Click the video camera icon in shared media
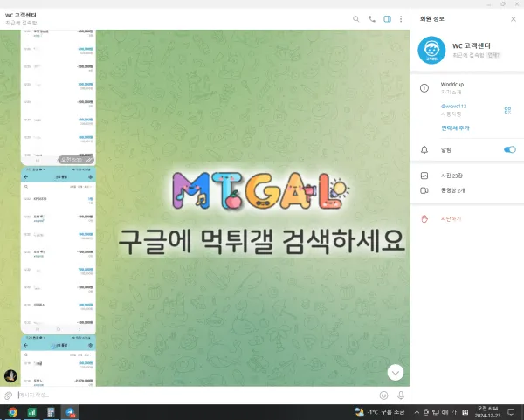Screen dimensions: 524x420 point(424,190)
